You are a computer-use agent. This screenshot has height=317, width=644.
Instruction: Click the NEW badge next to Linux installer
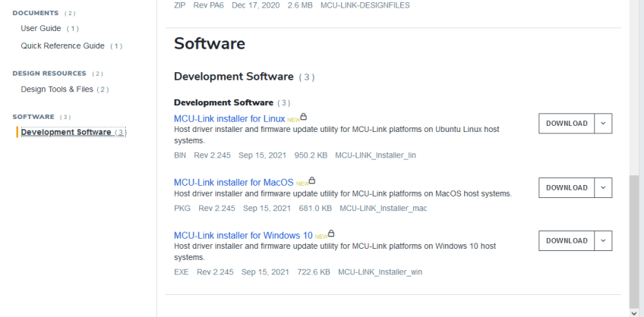[x=293, y=120]
